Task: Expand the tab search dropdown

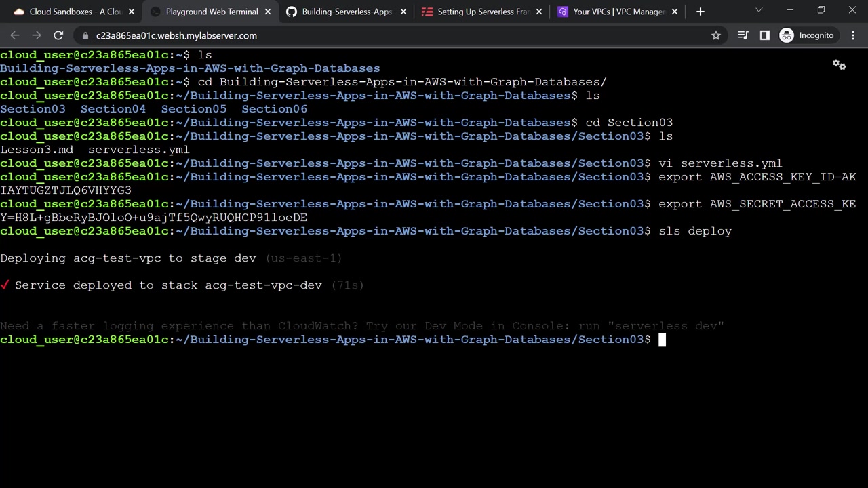Action: [759, 10]
